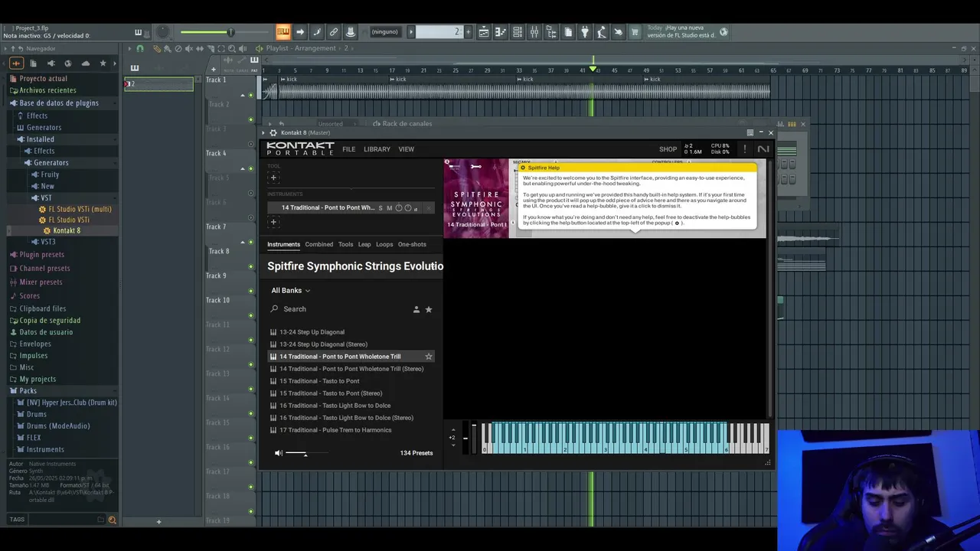Add a new pattern with plus button
The width and height of the screenshot is (980, 551).
click(468, 31)
